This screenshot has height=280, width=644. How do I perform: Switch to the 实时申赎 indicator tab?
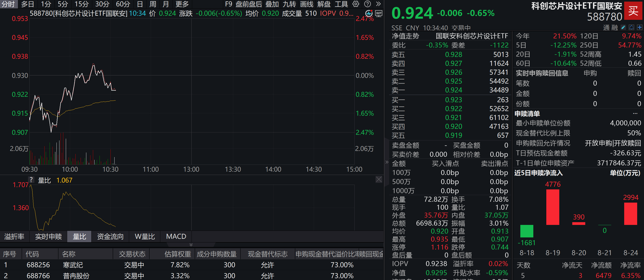[x=49, y=236]
